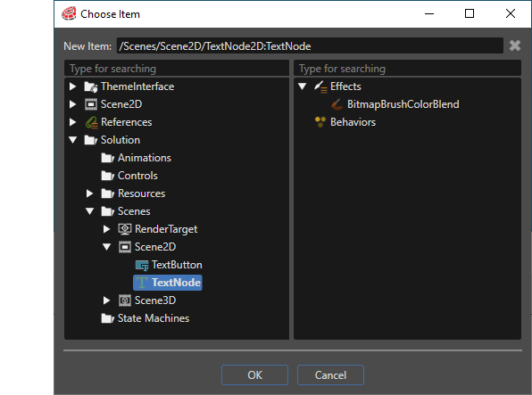Click the Controls folder icon
Screen dimensions: 532x395
pyautogui.click(x=107, y=176)
